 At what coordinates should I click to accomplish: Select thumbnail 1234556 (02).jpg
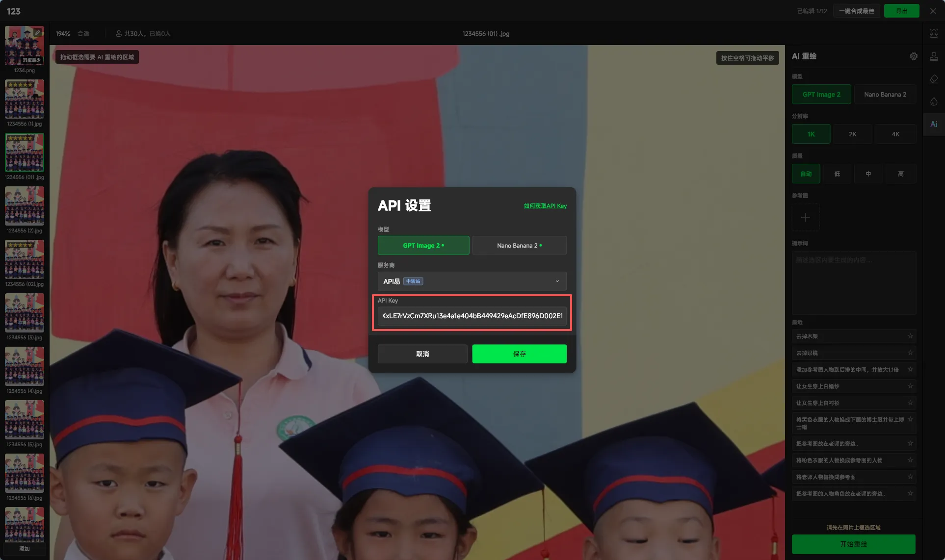25,259
